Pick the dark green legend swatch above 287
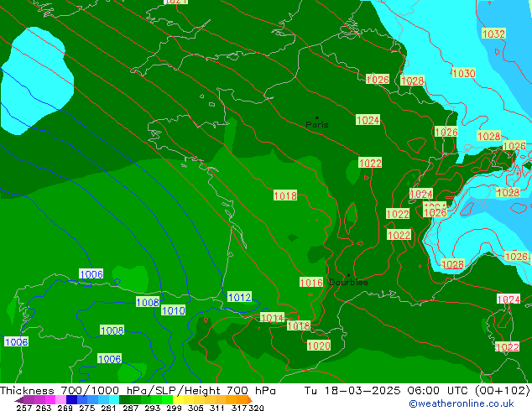The height and width of the screenshot is (411, 532). [124, 399]
